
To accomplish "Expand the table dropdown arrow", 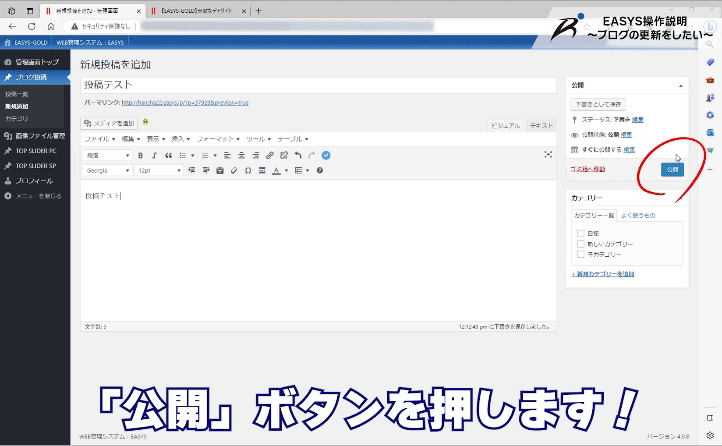I will click(x=308, y=170).
